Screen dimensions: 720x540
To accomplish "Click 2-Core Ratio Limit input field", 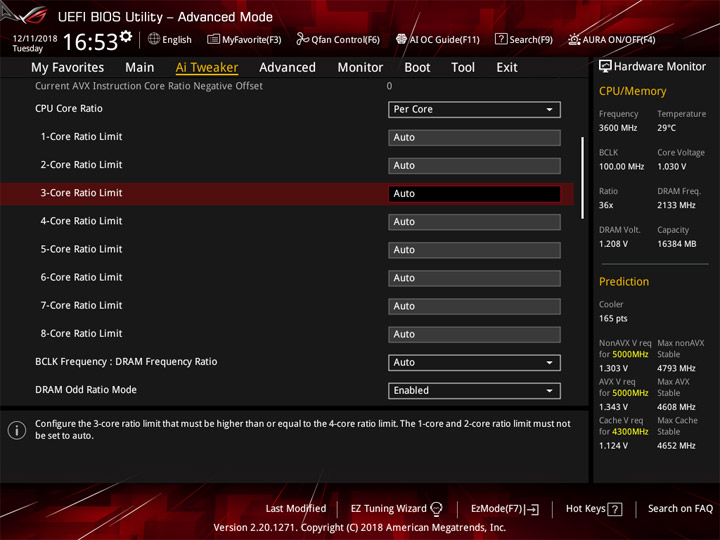I will pyautogui.click(x=474, y=165).
